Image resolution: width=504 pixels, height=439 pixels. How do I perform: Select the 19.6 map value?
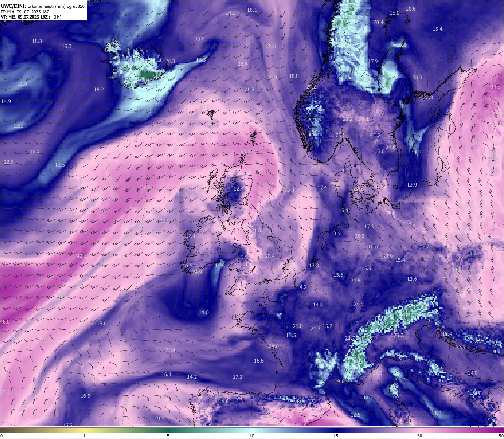339,381
